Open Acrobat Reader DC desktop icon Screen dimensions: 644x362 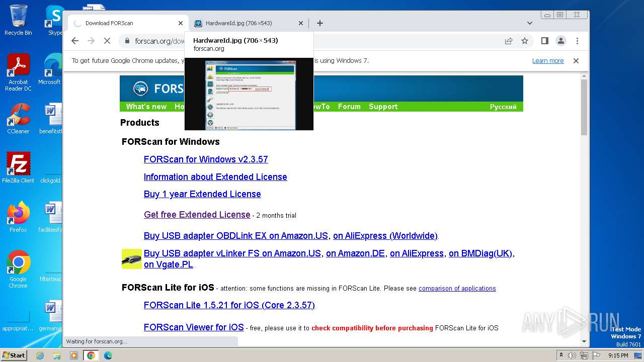18,72
